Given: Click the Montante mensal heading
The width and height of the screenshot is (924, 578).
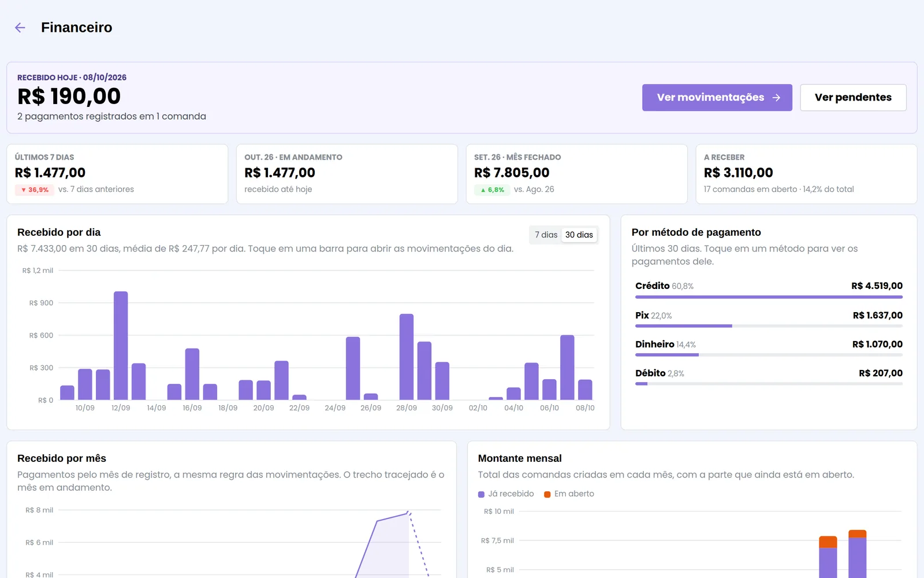Looking at the screenshot, I should click(x=520, y=458).
